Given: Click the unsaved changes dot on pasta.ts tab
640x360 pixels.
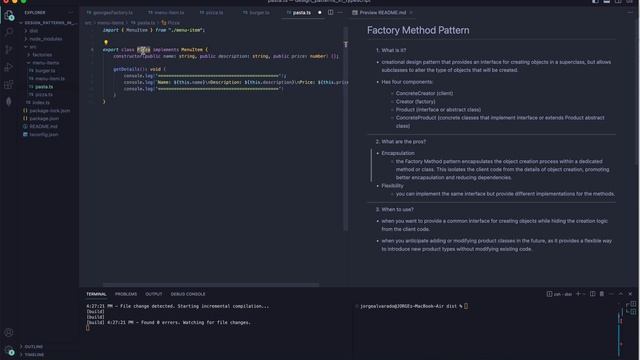Looking at the screenshot, I should (x=320, y=13).
